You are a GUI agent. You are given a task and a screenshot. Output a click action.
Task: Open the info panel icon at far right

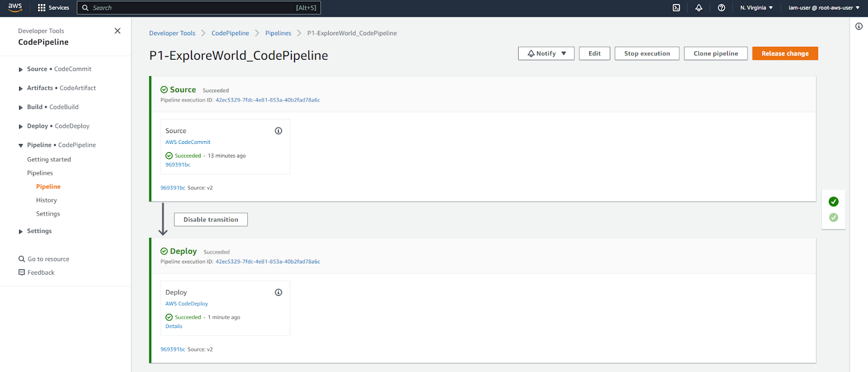pyautogui.click(x=859, y=27)
